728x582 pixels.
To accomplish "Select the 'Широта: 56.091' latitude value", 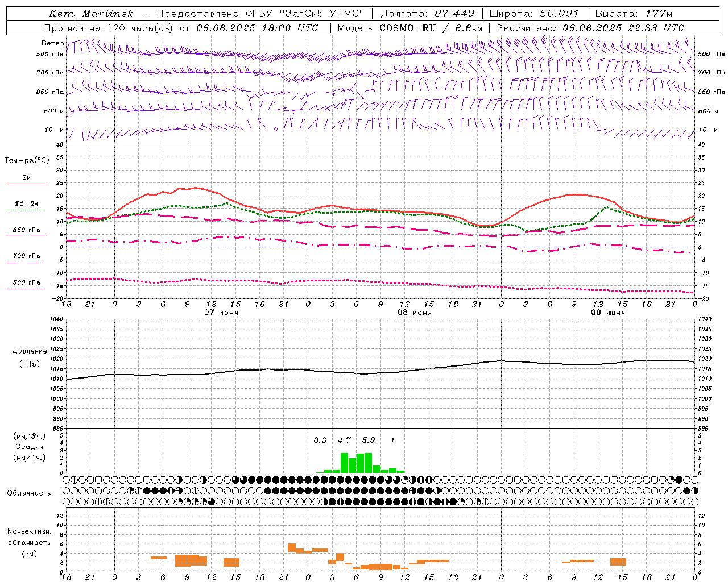I will click(534, 14).
